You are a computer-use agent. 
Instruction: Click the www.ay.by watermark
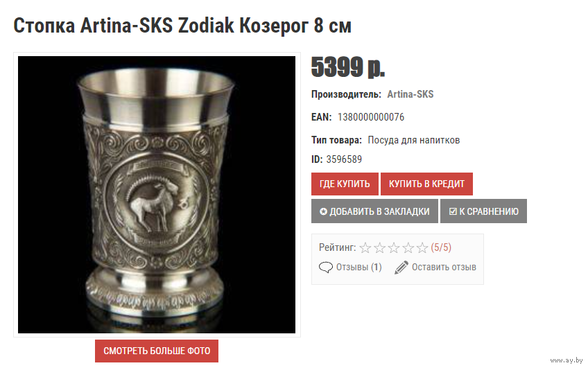pos(567,360)
